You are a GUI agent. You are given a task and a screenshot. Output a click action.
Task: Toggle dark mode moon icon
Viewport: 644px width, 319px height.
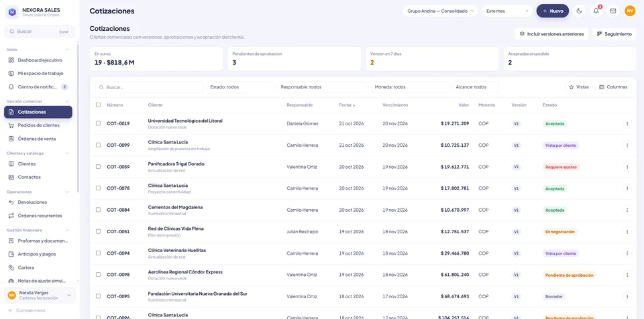click(579, 11)
